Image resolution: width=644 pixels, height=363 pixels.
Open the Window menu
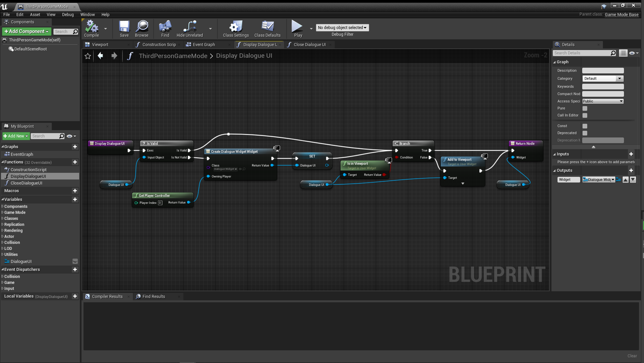point(88,15)
